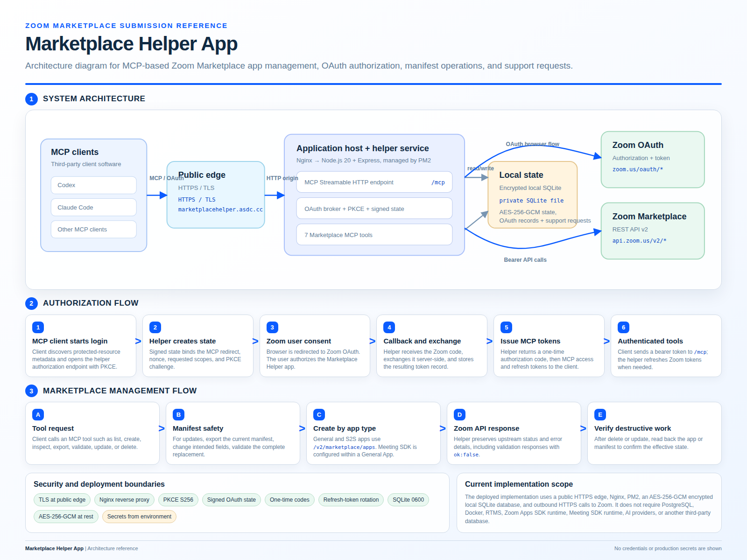Click the MCP client starts login title
This screenshot has height=560, width=747.
(70, 341)
